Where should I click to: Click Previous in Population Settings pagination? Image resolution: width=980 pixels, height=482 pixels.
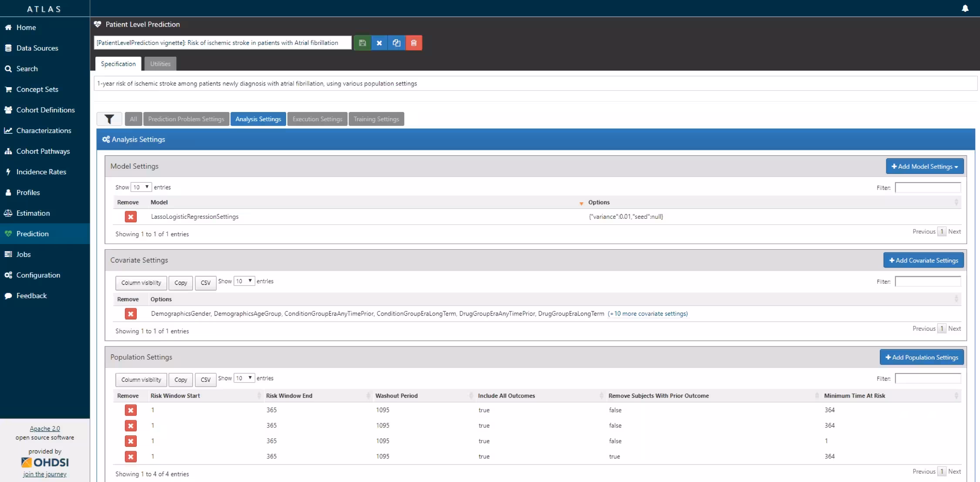(924, 472)
